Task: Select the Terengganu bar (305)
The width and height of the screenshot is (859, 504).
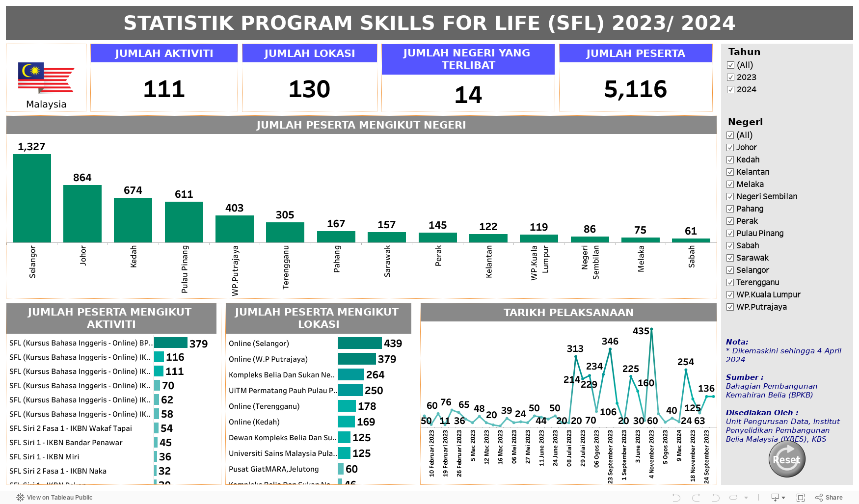Action: click(x=285, y=232)
